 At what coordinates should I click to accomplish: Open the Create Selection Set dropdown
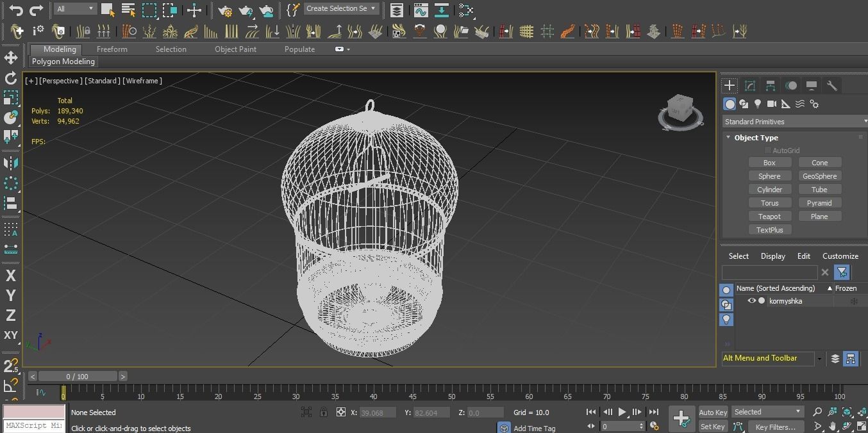tap(341, 9)
